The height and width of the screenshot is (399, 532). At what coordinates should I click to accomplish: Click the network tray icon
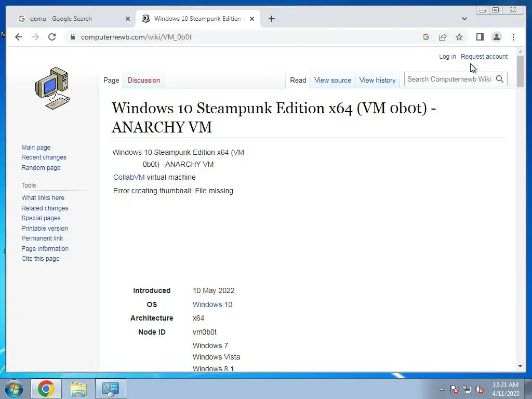tap(467, 389)
